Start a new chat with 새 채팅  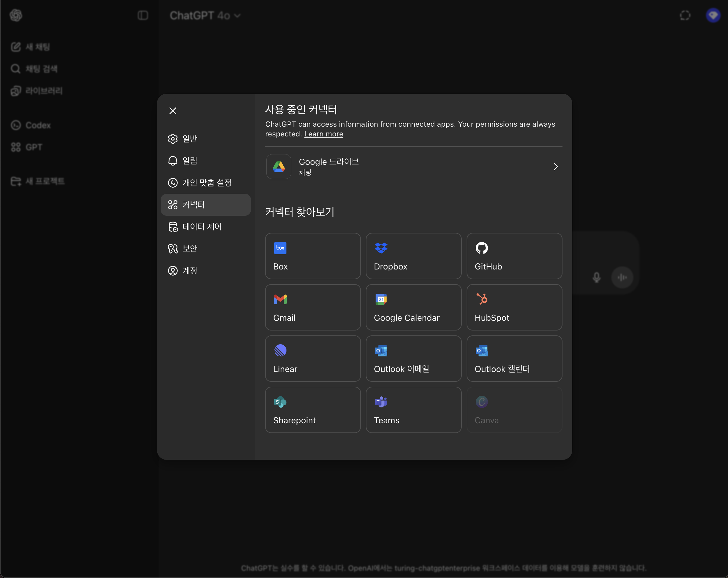pos(31,47)
